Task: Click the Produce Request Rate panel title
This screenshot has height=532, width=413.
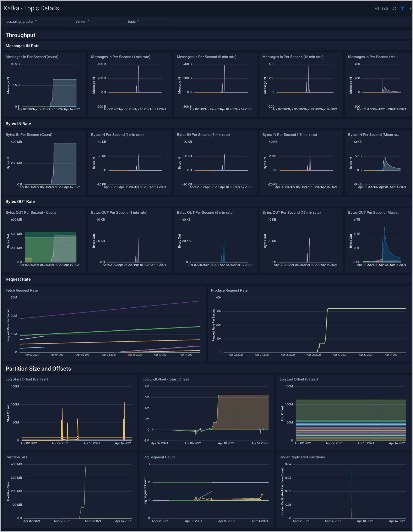Action: tap(229, 290)
